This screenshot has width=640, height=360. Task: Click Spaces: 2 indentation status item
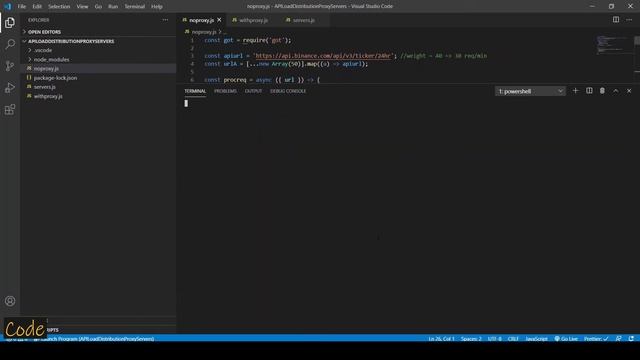click(x=471, y=339)
